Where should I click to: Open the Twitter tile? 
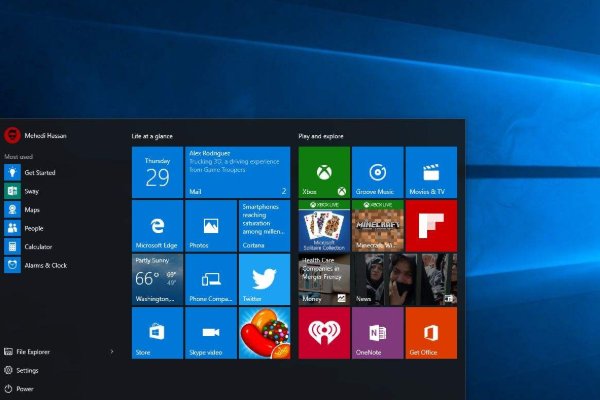point(264,279)
